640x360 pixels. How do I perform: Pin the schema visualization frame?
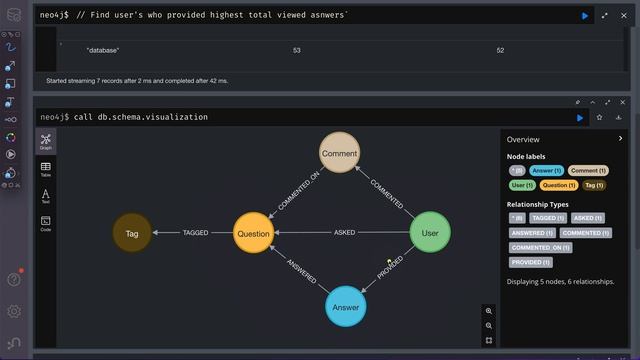pos(578,102)
